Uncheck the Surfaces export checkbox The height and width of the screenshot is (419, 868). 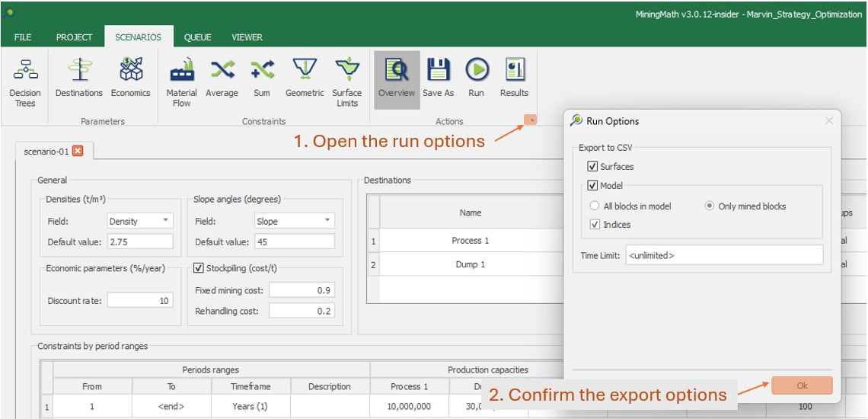click(592, 167)
